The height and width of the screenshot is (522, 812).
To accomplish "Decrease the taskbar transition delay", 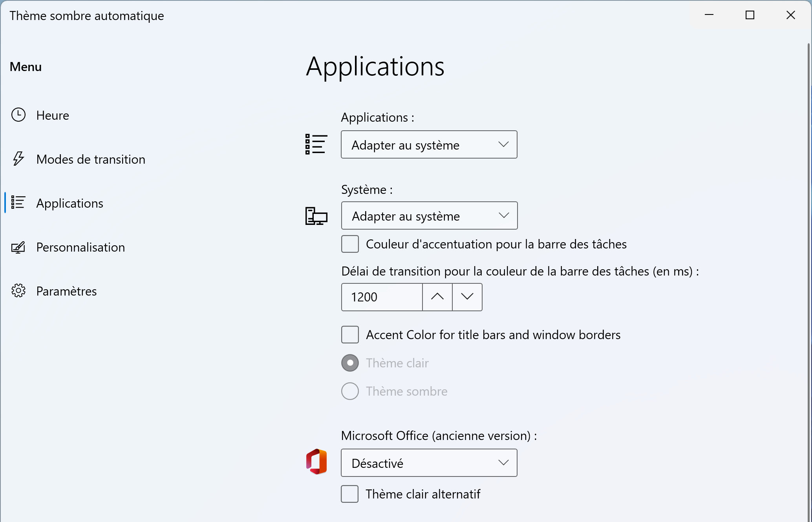I will point(467,297).
